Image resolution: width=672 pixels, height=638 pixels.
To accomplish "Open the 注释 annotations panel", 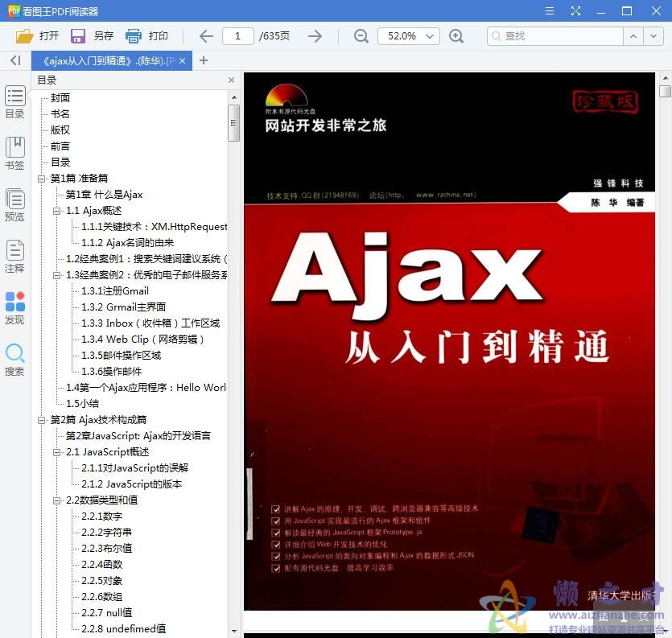I will click(14, 256).
